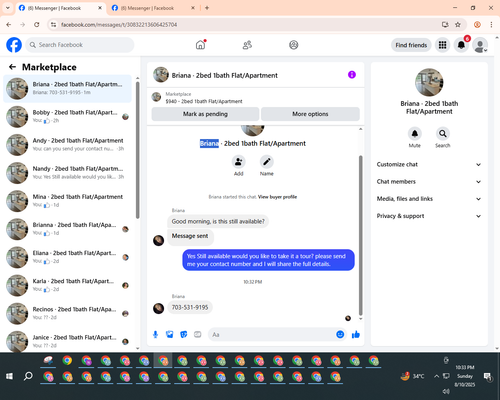
Task: Open Nandy's 2bed 1bath conversation
Action: (68, 173)
